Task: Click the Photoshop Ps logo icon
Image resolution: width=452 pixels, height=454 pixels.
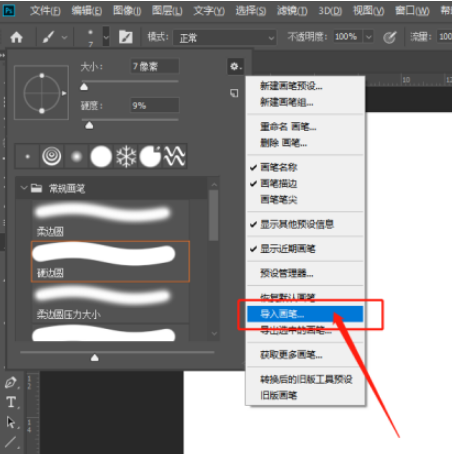Action: click(x=9, y=11)
